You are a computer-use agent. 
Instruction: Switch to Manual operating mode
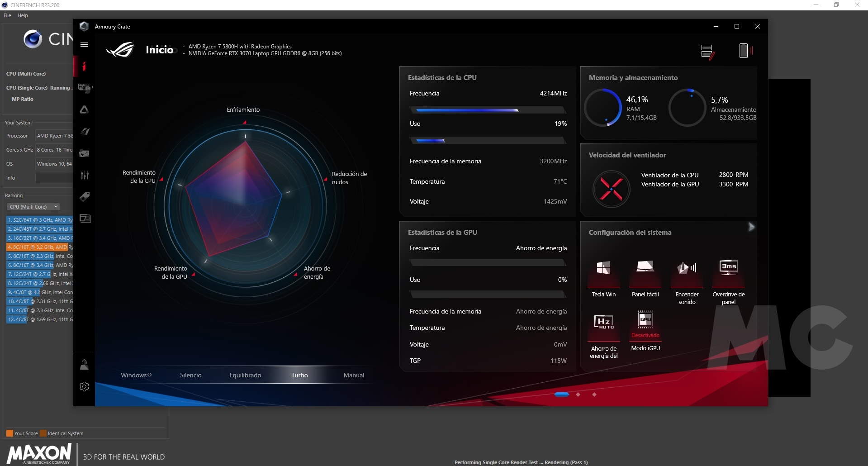coord(354,375)
